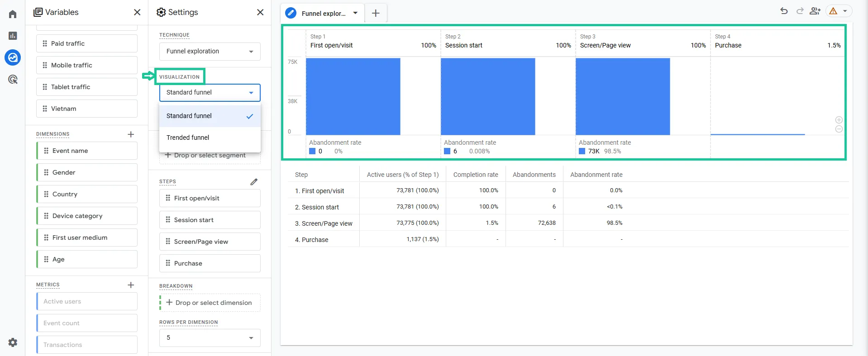Open Admin gear icon at bottom left
Screen dimensions: 868x356
pyautogui.click(x=13, y=342)
